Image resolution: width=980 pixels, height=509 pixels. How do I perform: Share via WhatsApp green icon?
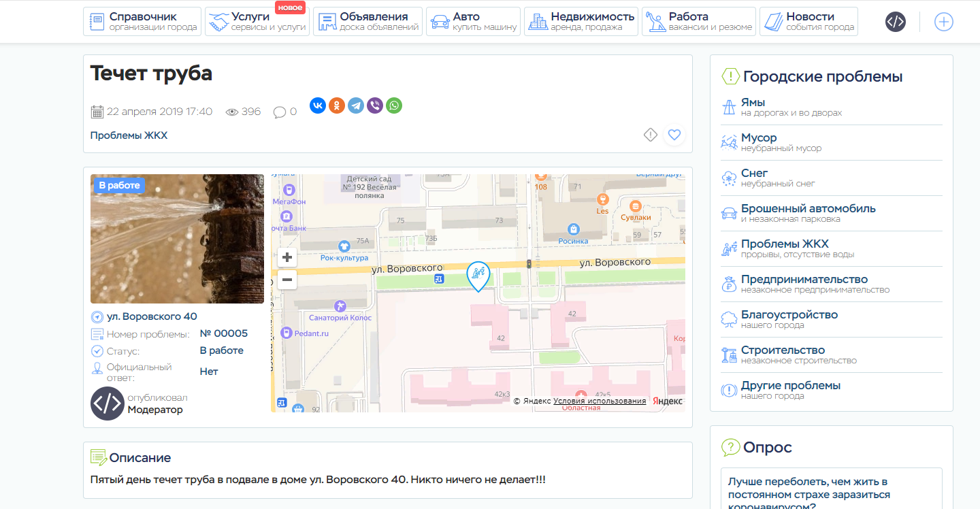[394, 105]
